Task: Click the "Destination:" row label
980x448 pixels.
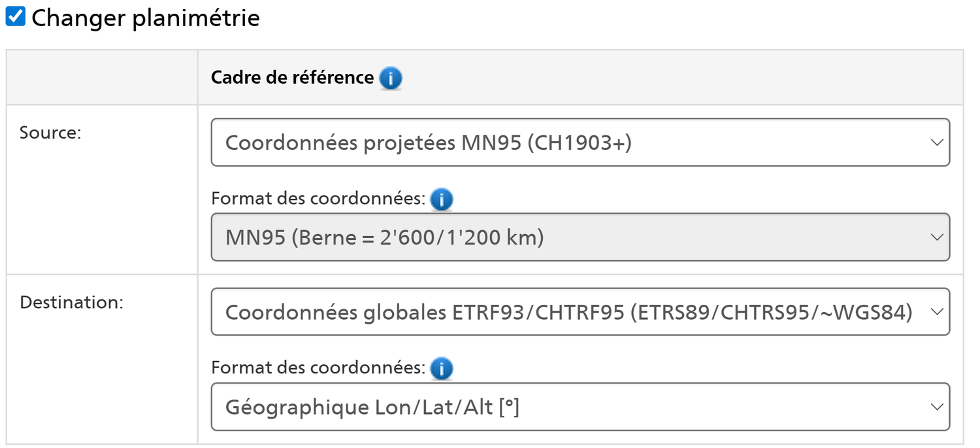Action: pos(72,303)
